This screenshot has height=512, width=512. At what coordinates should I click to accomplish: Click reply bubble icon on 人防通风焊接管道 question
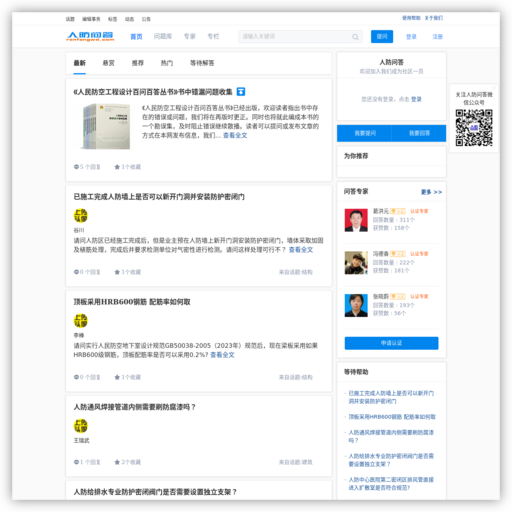[x=76, y=462]
